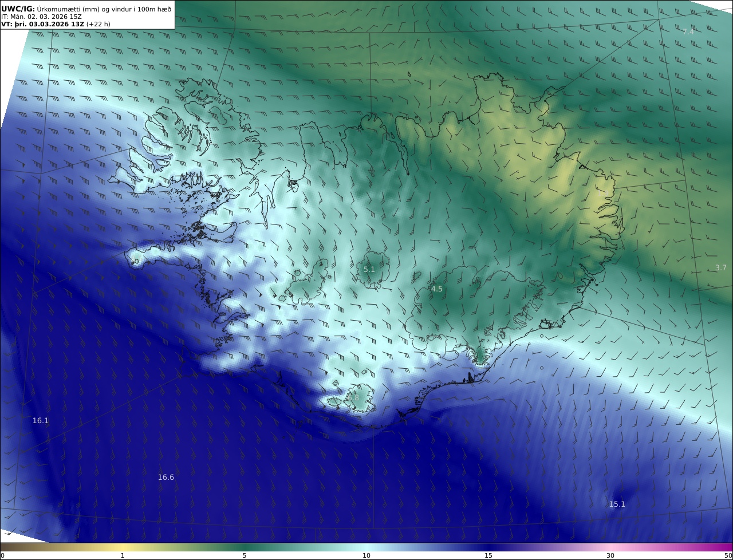The width and height of the screenshot is (733, 560).
Task: Click the map value 16.6
Action: click(x=166, y=477)
